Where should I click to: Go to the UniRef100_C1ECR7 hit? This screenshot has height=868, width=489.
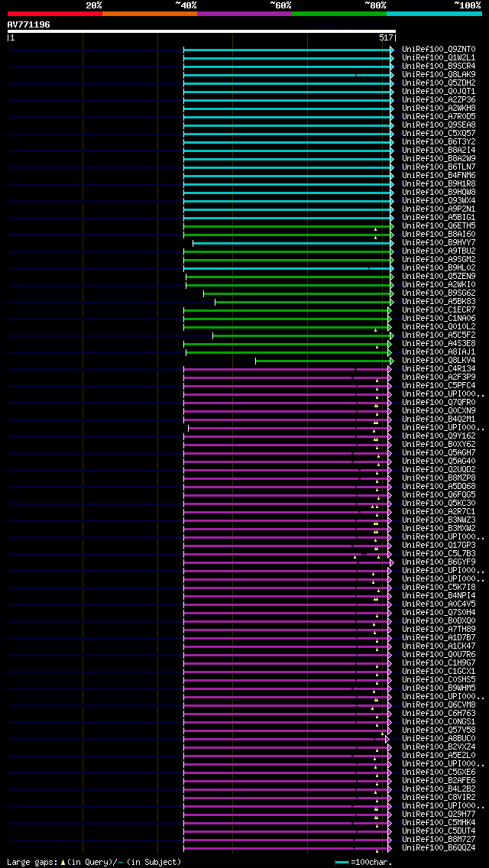coord(439,310)
